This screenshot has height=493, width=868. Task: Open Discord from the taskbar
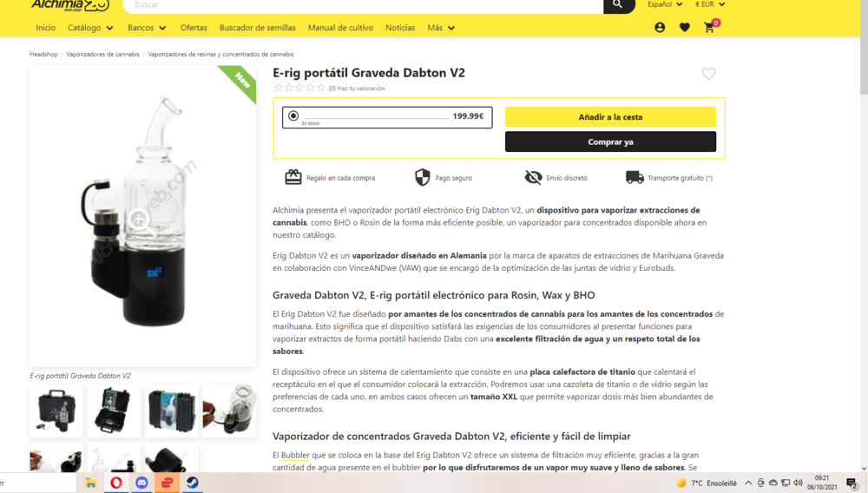click(x=141, y=483)
